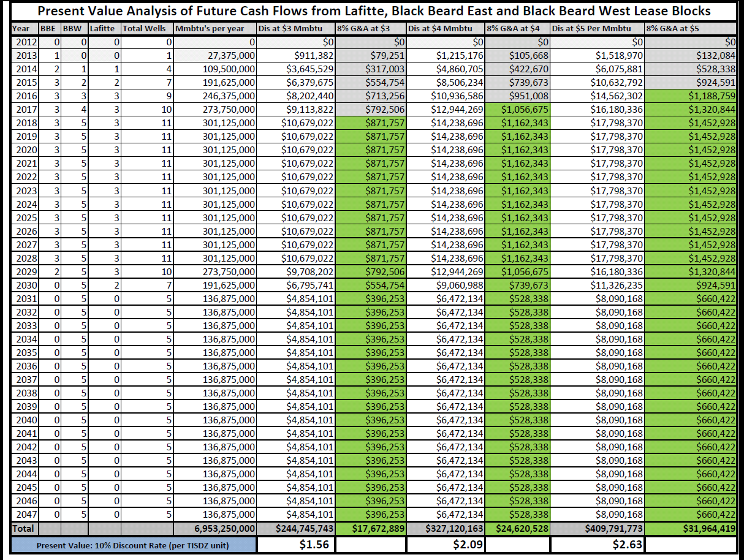This screenshot has width=744, height=560.
Task: Click the total cell '$31,964,419'
Action: point(691,528)
